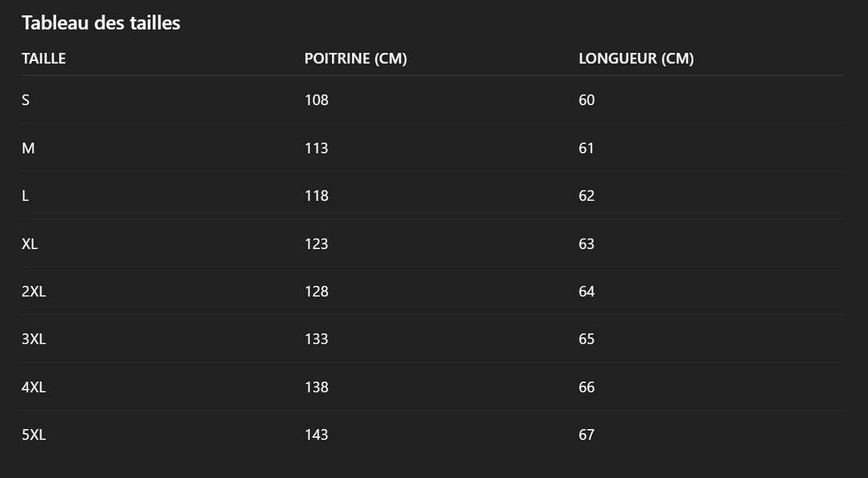This screenshot has height=478, width=868.
Task: Click the "Tableau des tailles" heading
Action: [x=100, y=23]
